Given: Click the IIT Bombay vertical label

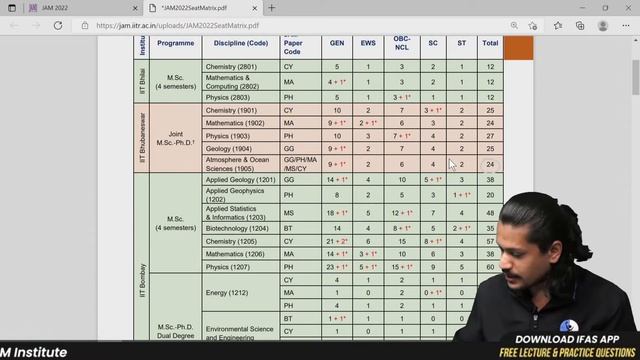Looking at the screenshot, I should pyautogui.click(x=142, y=280).
